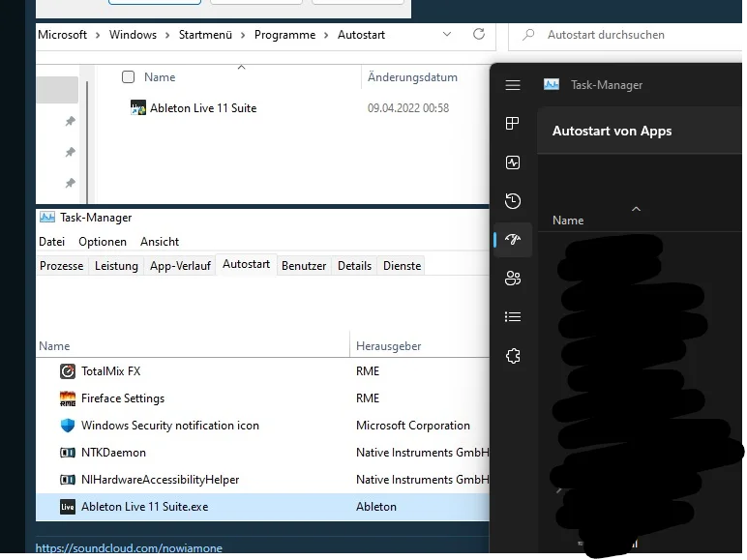Screen dimensions: 747x560
Task: Switch to the App-Verlauf tab
Action: pyautogui.click(x=180, y=266)
